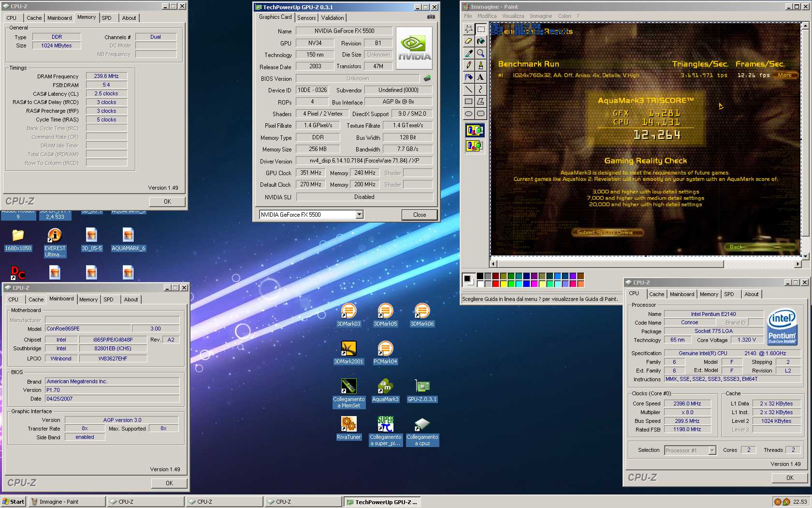
Task: Pick the black color swatch in Paint palette
Action: [480, 276]
